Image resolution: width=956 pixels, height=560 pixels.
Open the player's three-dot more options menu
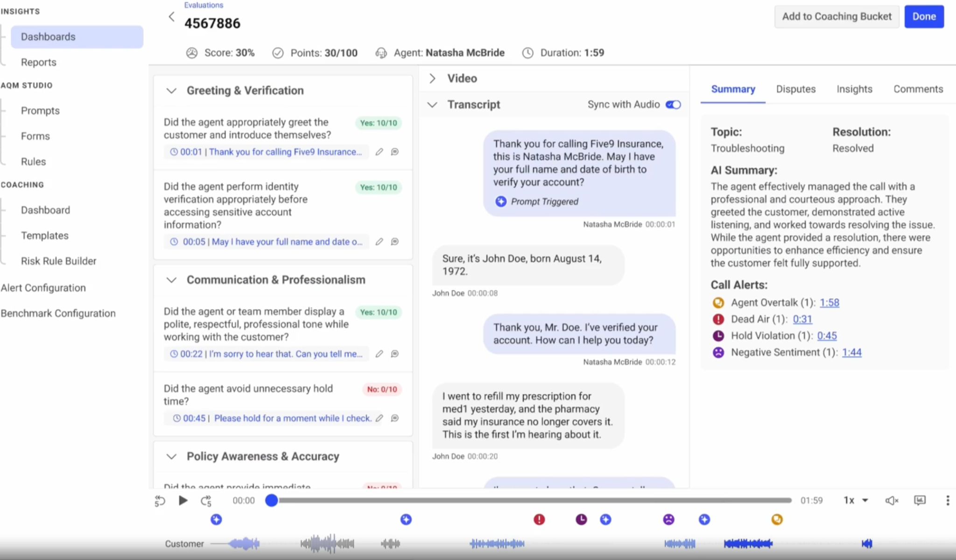point(947,501)
